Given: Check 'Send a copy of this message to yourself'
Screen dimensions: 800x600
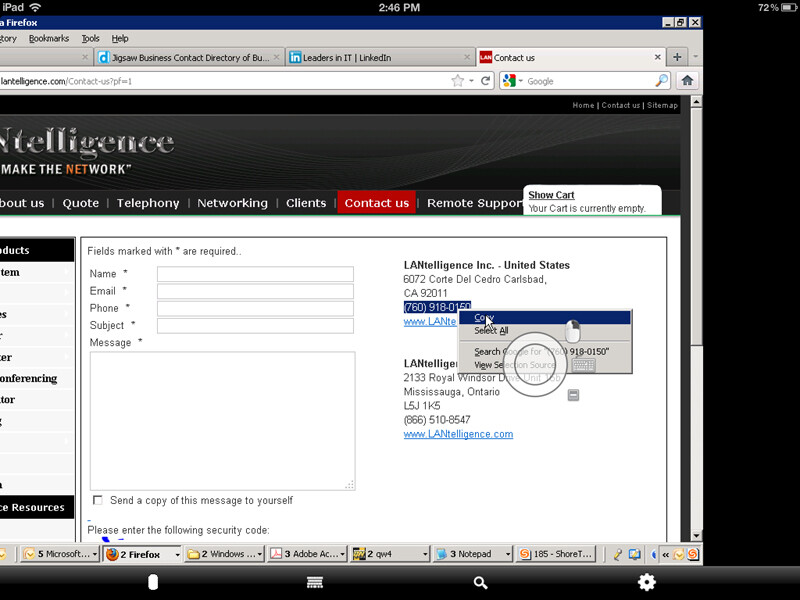Looking at the screenshot, I should [97, 500].
